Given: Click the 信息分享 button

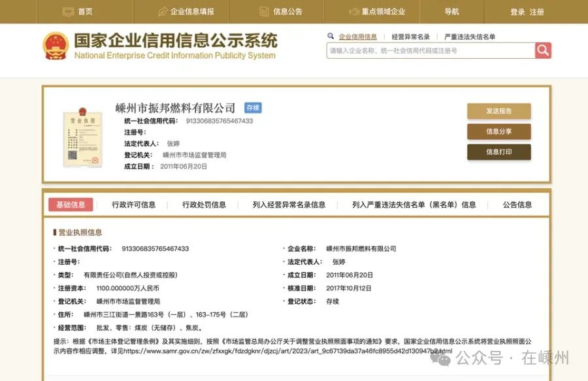Looking at the screenshot, I should click(498, 131).
